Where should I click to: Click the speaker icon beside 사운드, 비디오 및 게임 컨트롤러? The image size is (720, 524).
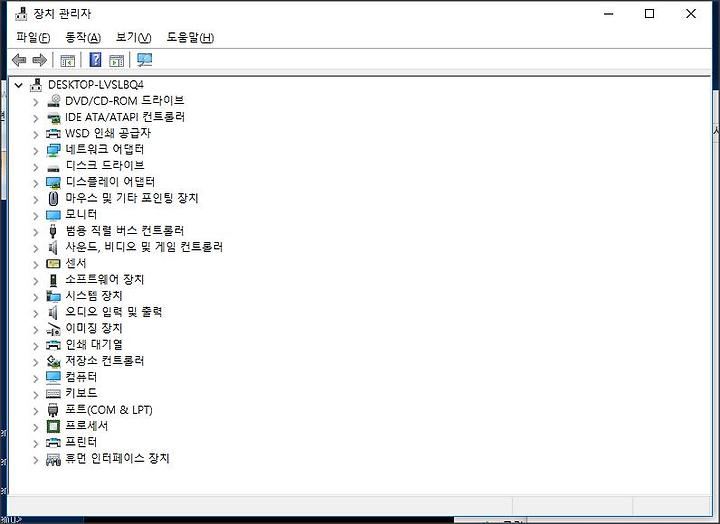(x=53, y=248)
